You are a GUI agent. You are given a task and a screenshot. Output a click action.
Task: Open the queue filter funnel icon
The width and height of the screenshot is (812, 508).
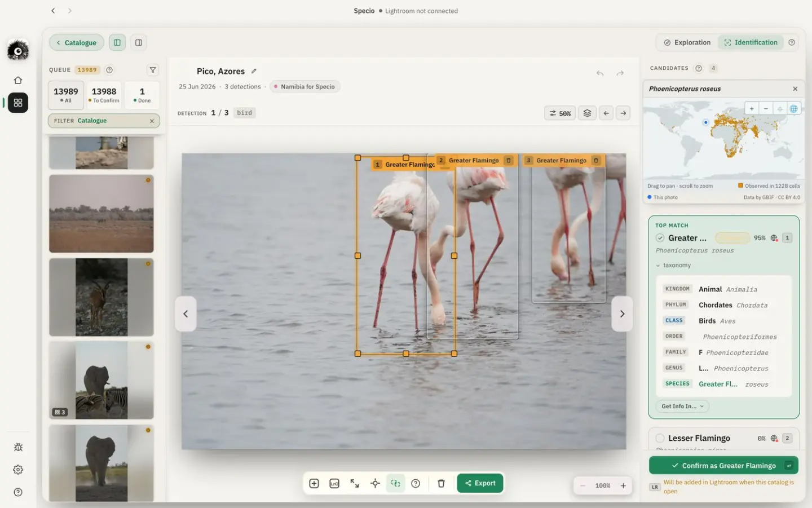click(153, 70)
